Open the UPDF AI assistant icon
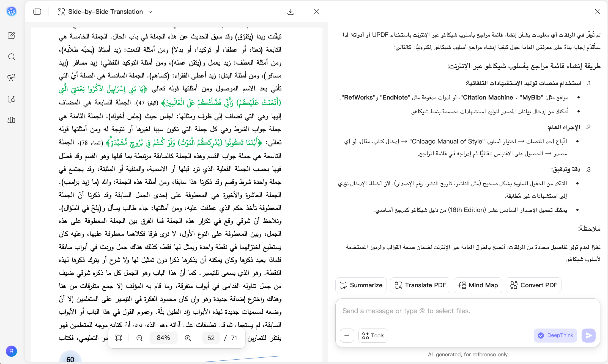The width and height of the screenshot is (608, 364). (11, 12)
